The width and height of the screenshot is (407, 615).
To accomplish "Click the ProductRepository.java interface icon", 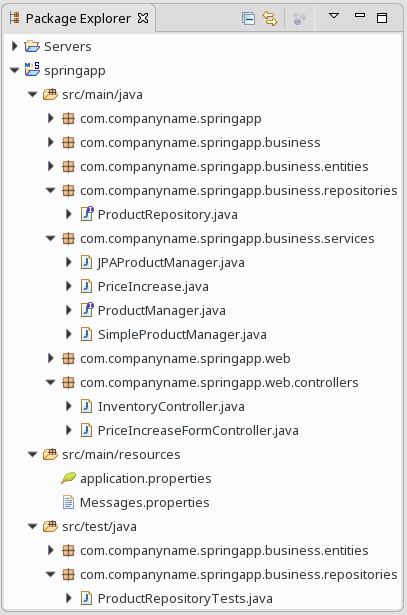I will click(x=87, y=214).
